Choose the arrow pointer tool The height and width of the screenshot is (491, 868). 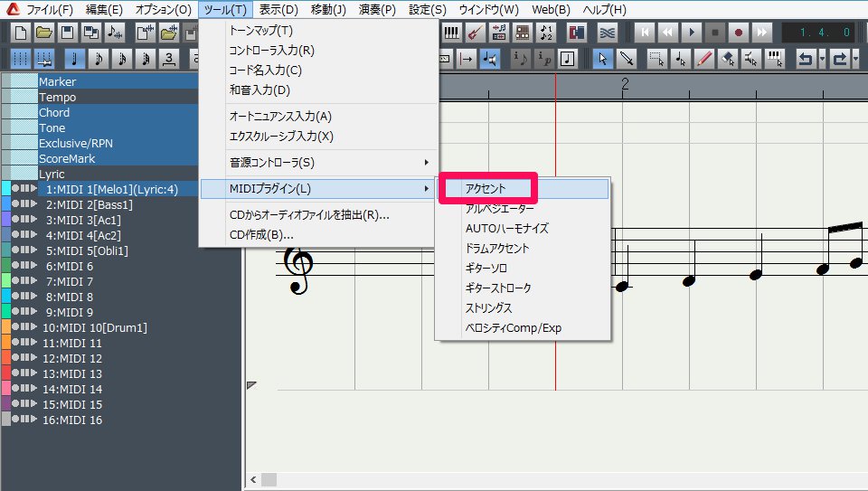pyautogui.click(x=602, y=59)
